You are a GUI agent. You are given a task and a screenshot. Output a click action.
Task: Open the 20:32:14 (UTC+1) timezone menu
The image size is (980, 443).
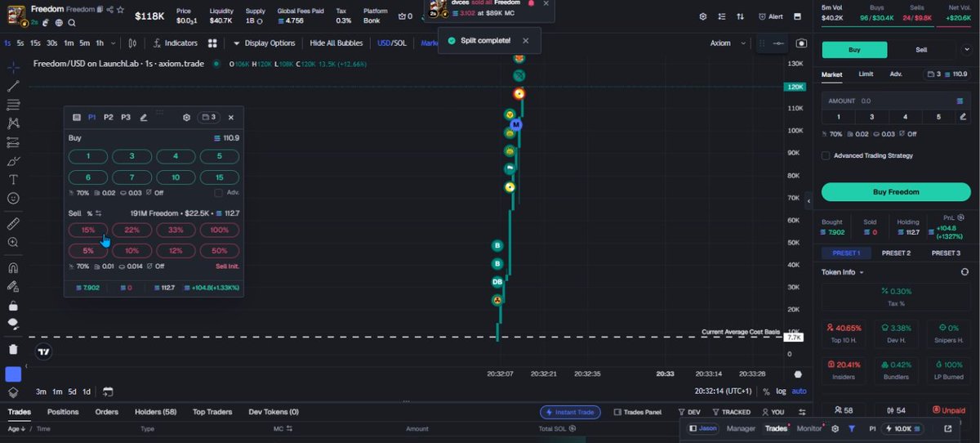(x=723, y=392)
